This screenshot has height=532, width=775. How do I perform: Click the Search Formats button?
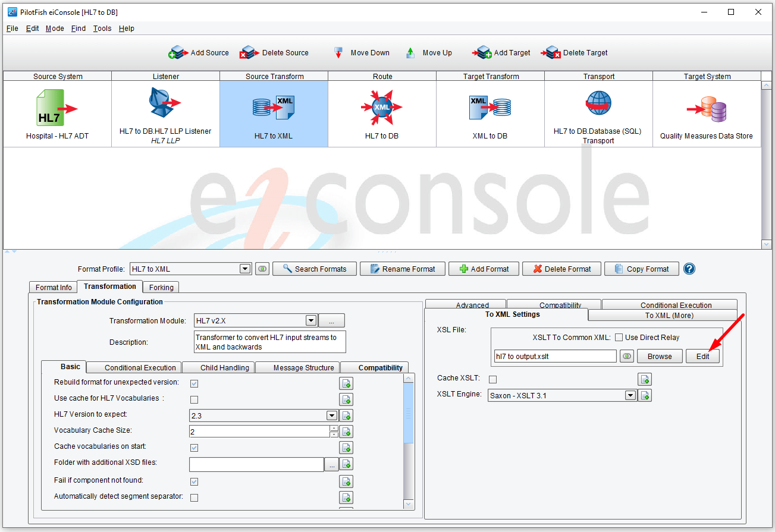(x=314, y=269)
